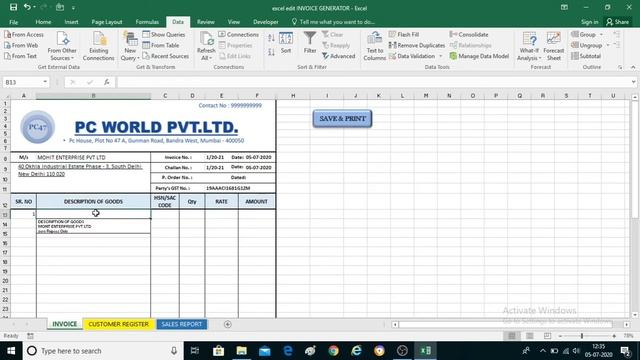Open the Sort dialog
Screen dimensions: 640x360
coord(286,43)
